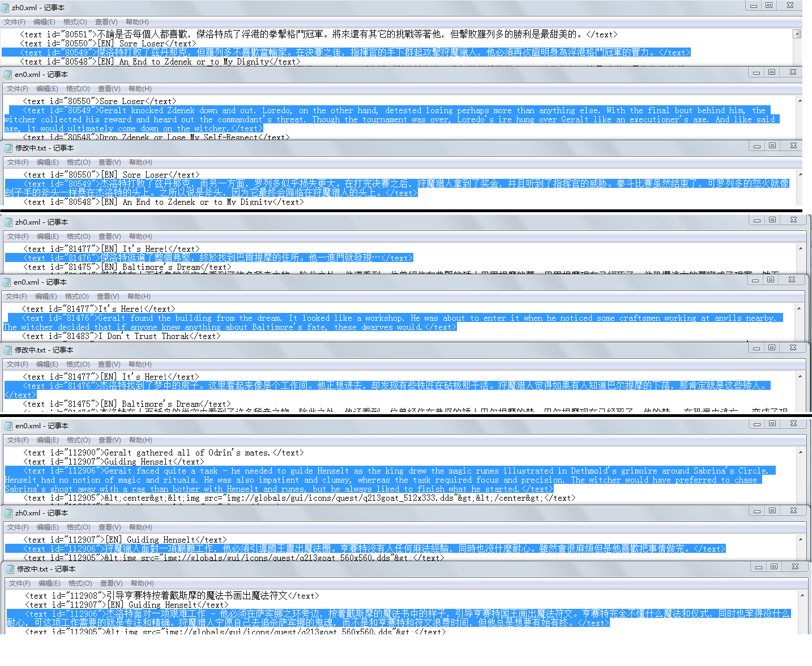Click Notepad icon of zh0.xml window showing Guiding Henselt
Image resolution: width=812 pixels, height=666 pixels.
tap(8, 513)
